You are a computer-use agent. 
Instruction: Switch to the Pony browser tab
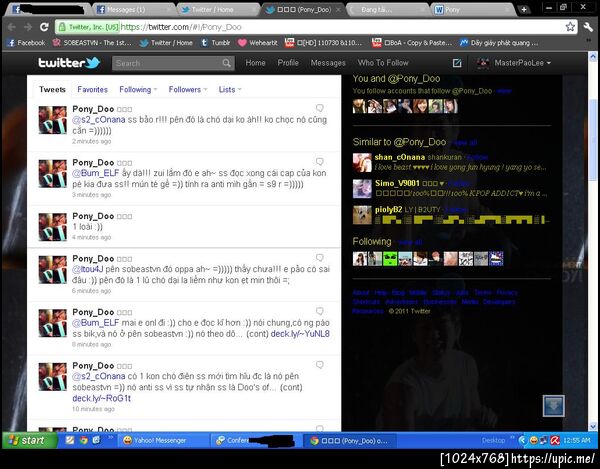(474, 10)
